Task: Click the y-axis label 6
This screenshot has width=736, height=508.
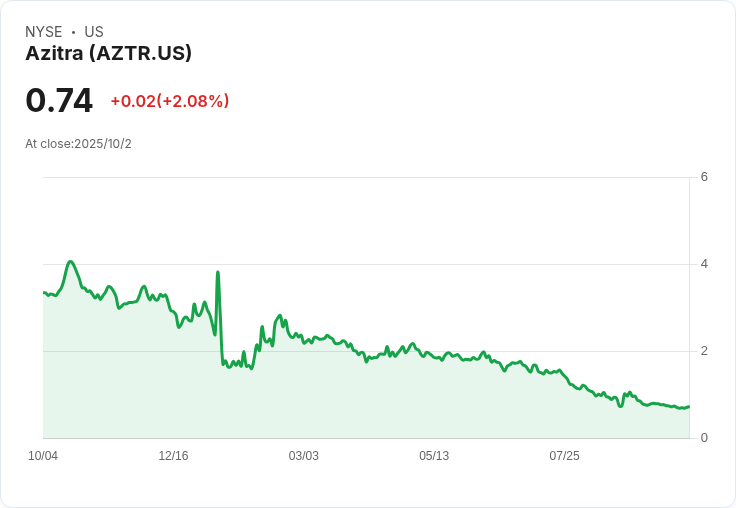Action: 705,177
